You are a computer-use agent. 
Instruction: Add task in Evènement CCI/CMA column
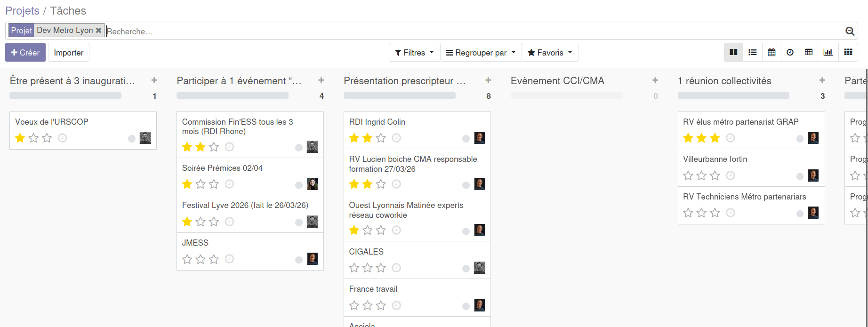click(x=655, y=80)
